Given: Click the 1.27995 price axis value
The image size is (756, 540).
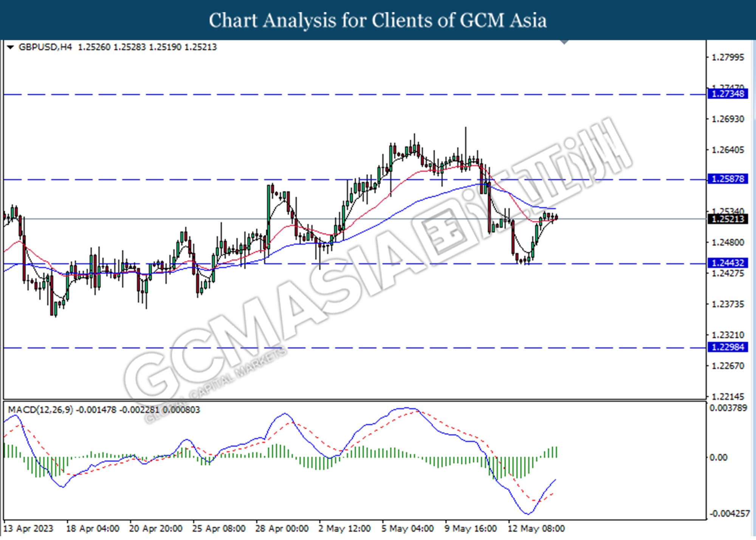Looking at the screenshot, I should click(x=728, y=57).
